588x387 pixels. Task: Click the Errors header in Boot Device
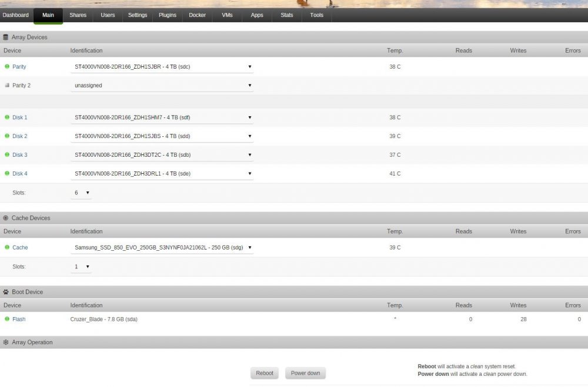coord(573,305)
